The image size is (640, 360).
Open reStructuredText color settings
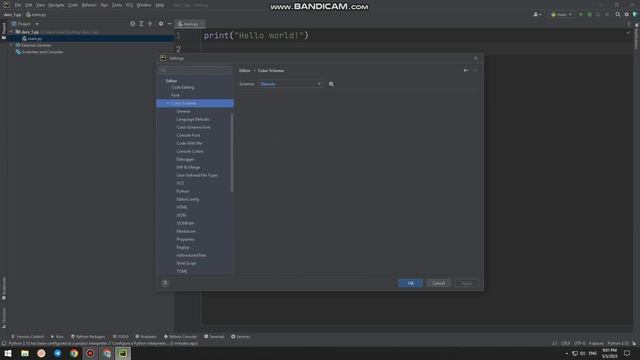[x=191, y=255]
